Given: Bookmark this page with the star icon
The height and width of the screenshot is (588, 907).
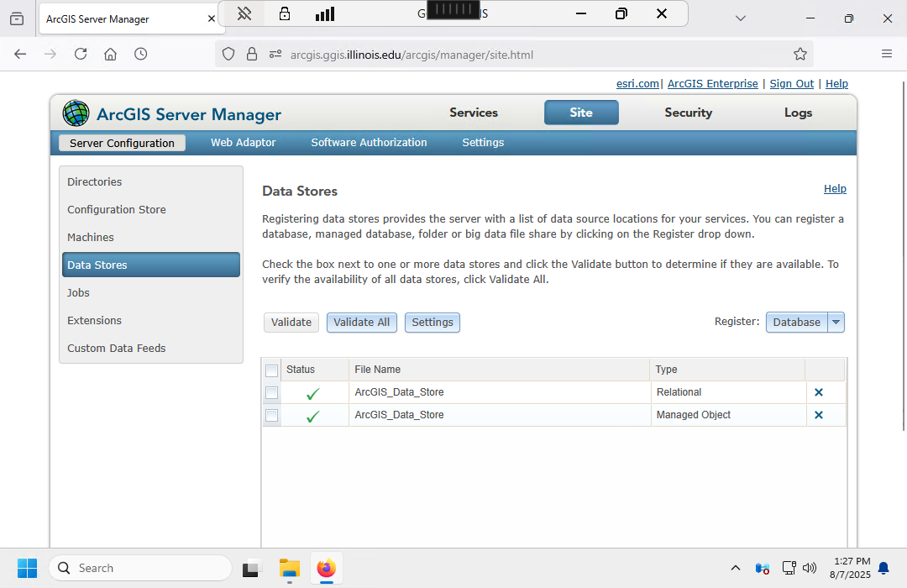Looking at the screenshot, I should click(800, 54).
